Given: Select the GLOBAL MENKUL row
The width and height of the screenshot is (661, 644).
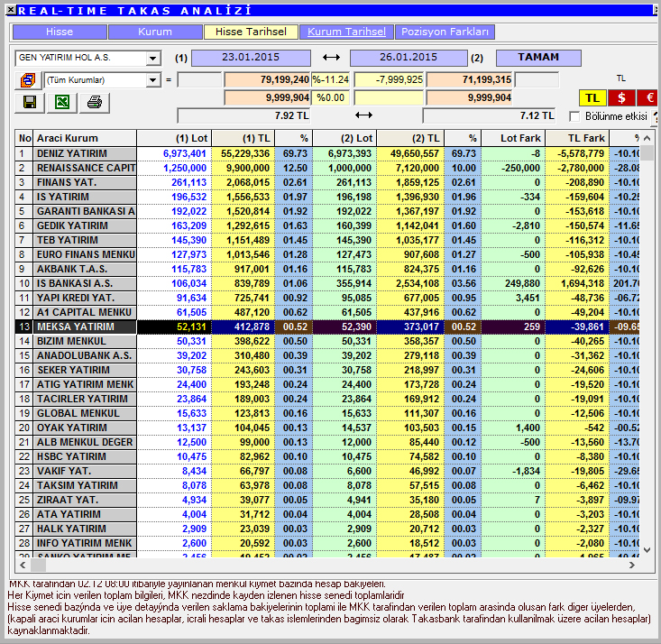Looking at the screenshot, I should click(x=327, y=413).
